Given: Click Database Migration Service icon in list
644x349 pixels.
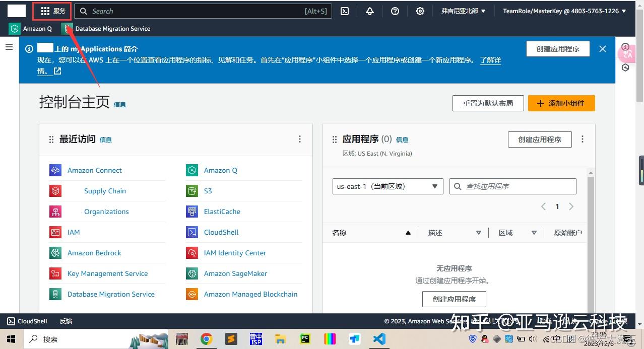Looking at the screenshot, I should pyautogui.click(x=55, y=294).
